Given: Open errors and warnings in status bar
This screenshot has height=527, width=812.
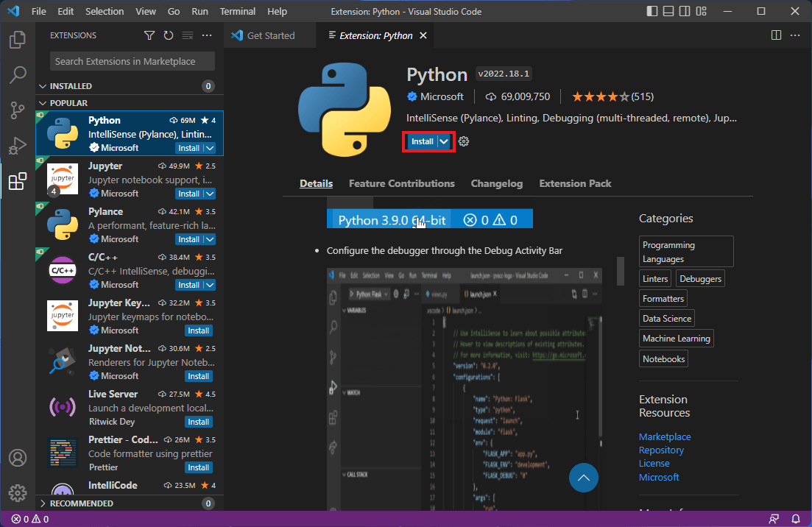Looking at the screenshot, I should point(30,519).
